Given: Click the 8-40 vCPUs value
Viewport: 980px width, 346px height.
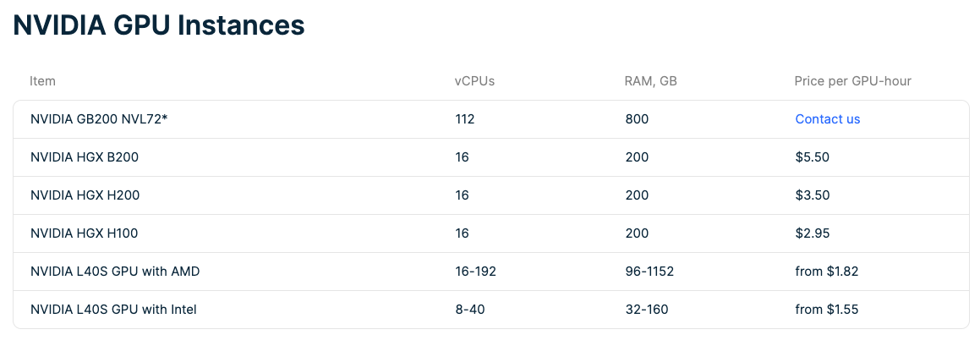Looking at the screenshot, I should point(470,310).
